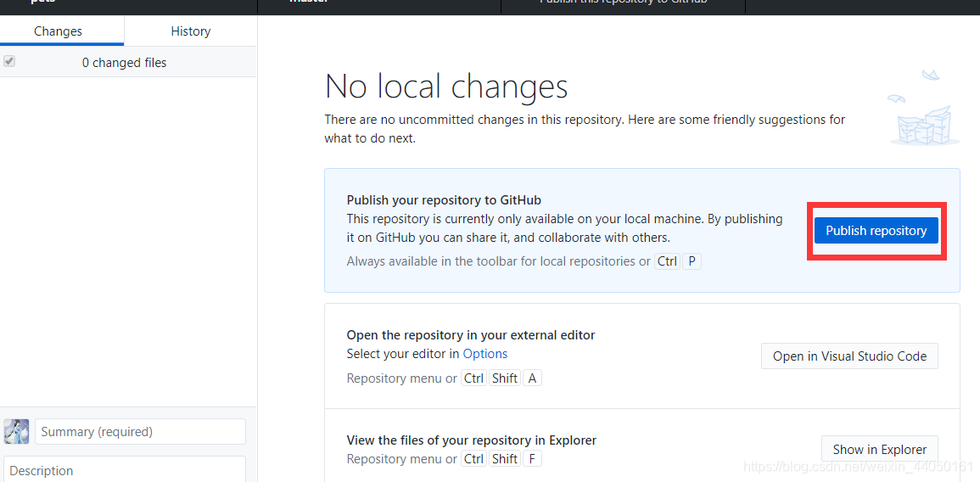980x482 pixels.
Task: Focus the Summary (required) field
Action: pos(140,432)
